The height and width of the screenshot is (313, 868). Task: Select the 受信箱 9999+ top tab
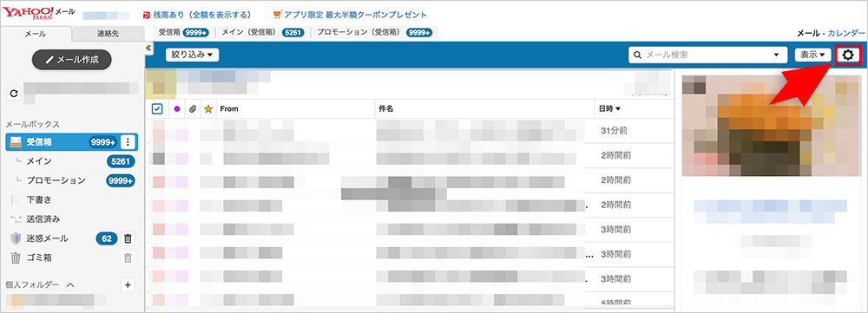(183, 33)
